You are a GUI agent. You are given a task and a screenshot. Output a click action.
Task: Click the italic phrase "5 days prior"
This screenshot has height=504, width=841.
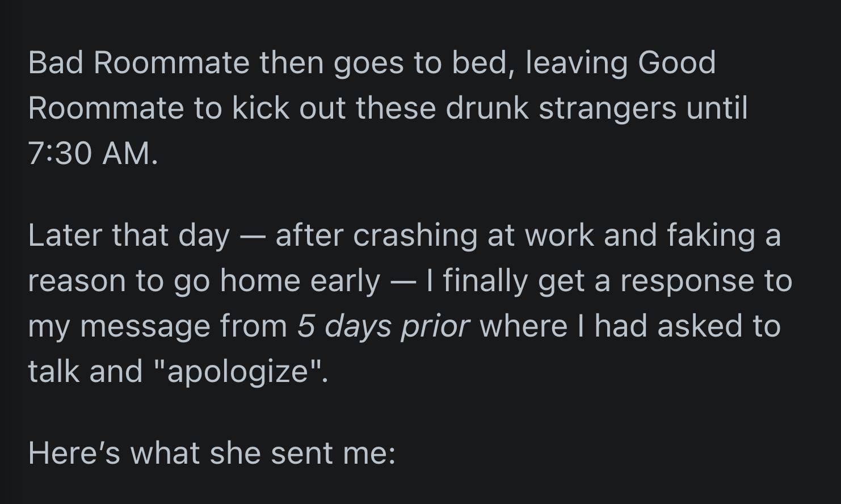tap(383, 327)
